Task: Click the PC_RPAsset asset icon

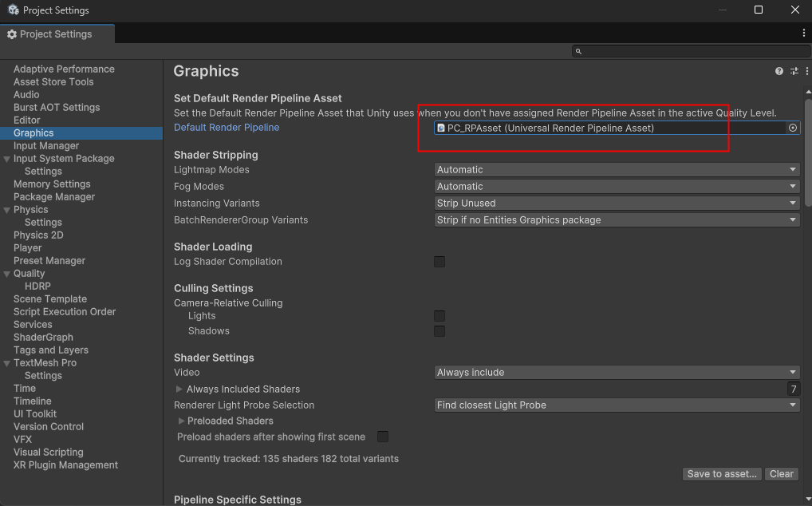Action: pyautogui.click(x=440, y=128)
